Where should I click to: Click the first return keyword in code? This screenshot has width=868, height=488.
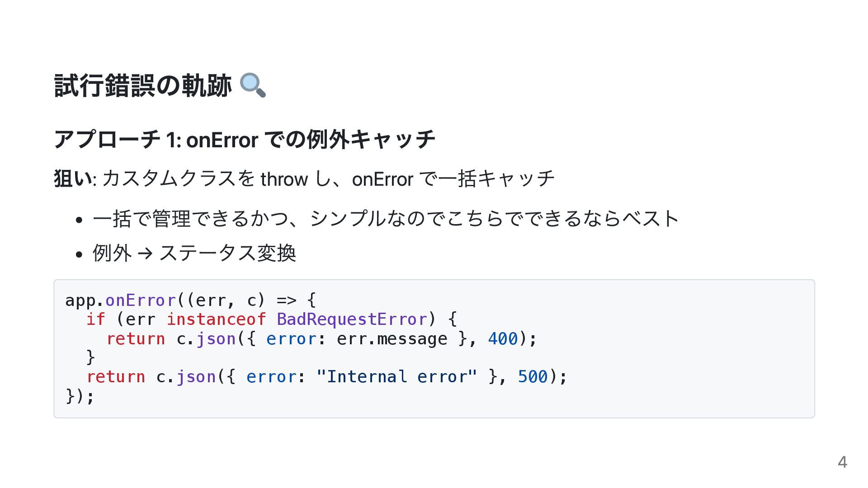(x=136, y=339)
